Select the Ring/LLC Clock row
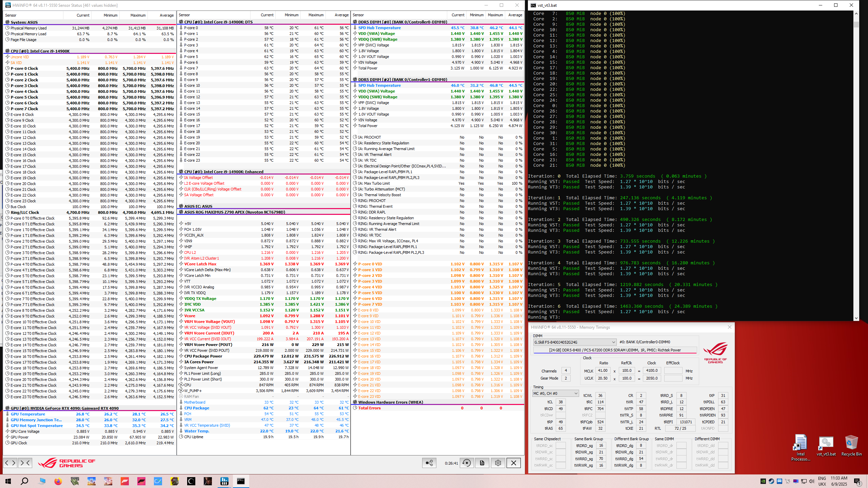Viewport: 868px width, 488px height. (90, 212)
